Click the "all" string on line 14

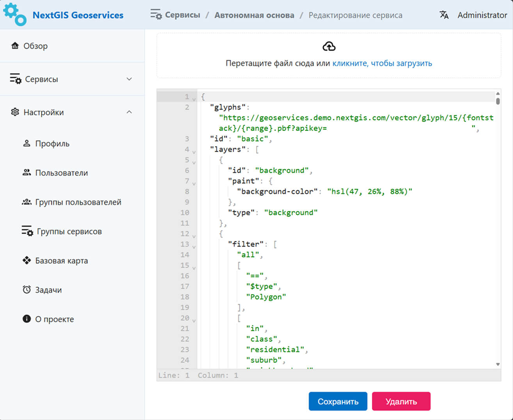[x=248, y=254]
